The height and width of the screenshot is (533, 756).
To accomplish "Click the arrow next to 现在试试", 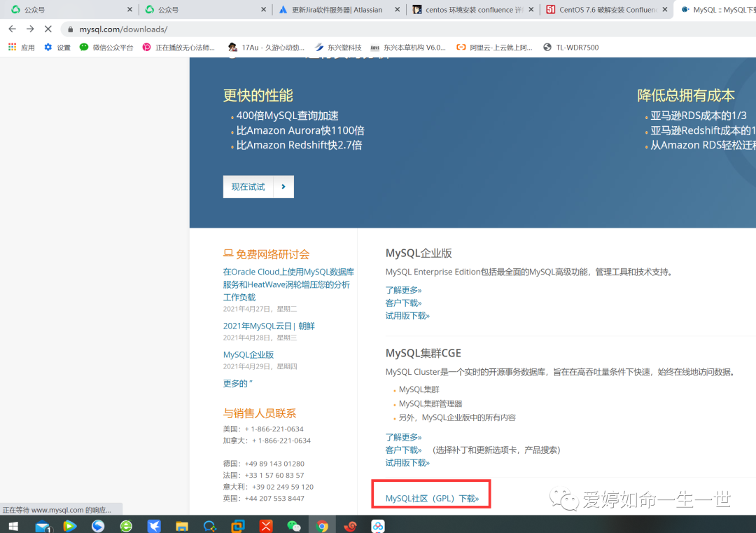I will [x=283, y=187].
